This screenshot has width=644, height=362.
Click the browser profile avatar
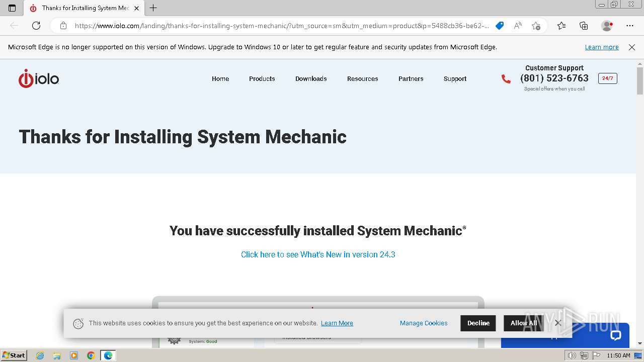coord(607,26)
